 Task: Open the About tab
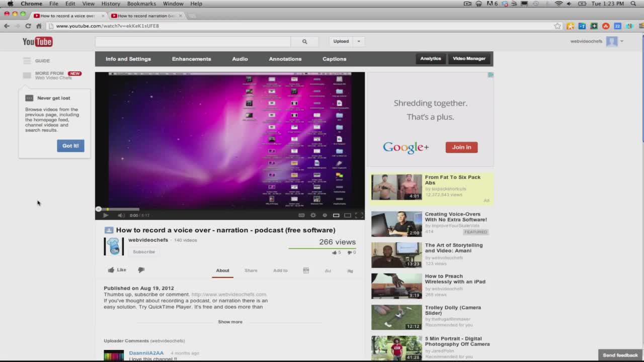click(x=222, y=270)
